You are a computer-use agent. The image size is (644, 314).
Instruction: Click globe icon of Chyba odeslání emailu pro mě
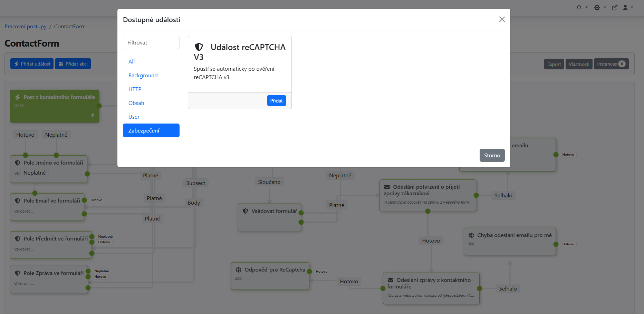[471, 235]
